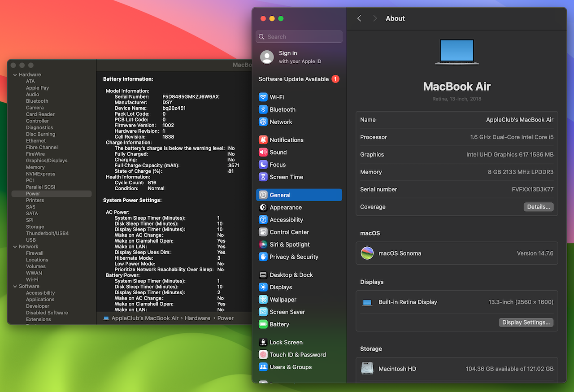
Task: Open Focus moon icon
Action: [263, 165]
